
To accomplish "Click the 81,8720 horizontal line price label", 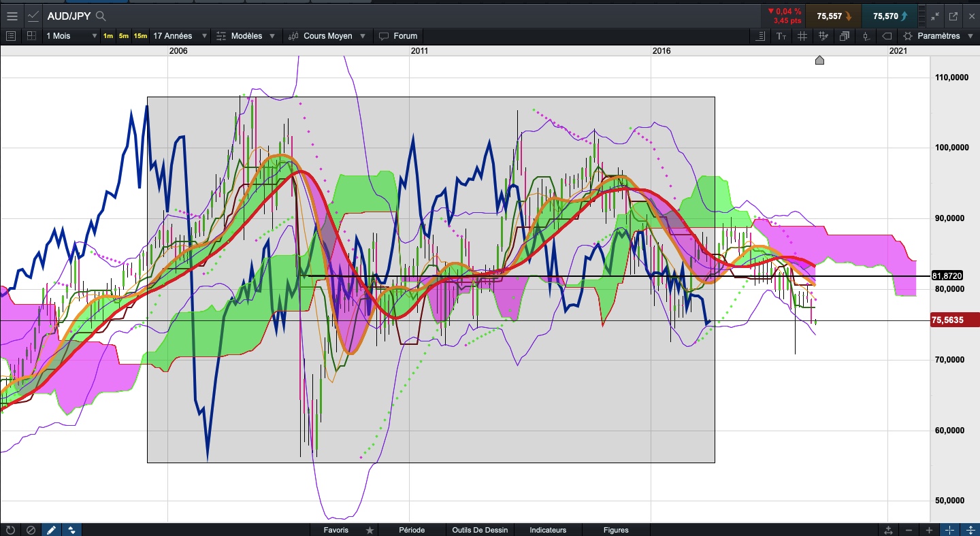I will coord(947,275).
